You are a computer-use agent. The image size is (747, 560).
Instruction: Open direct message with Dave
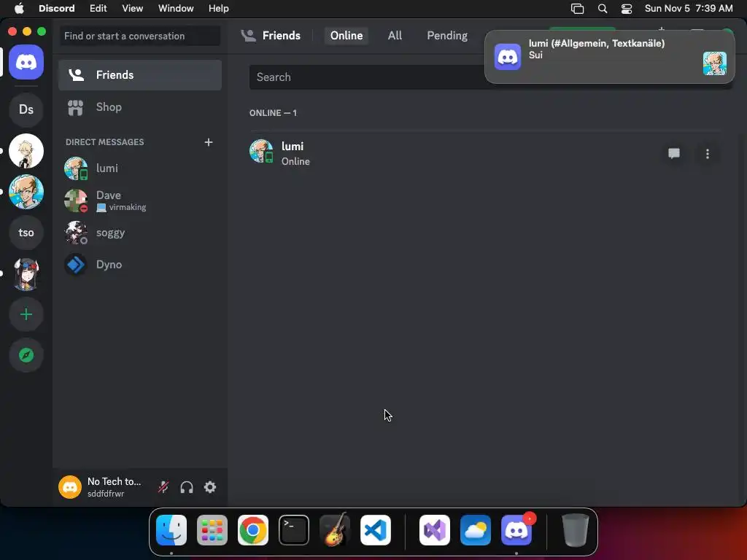[140, 201]
